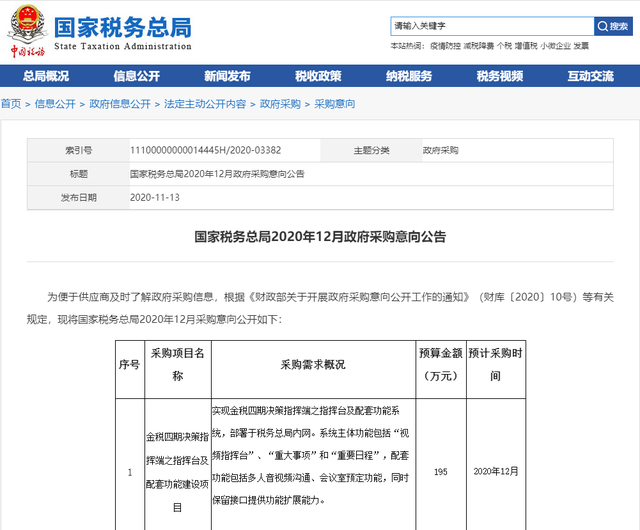Go to 首页 in breadcrumb

point(11,104)
